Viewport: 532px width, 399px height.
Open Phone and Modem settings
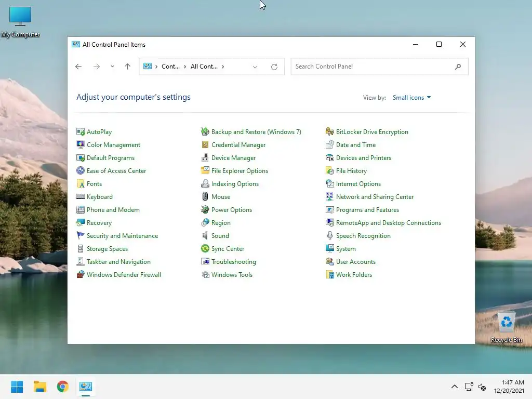click(113, 210)
